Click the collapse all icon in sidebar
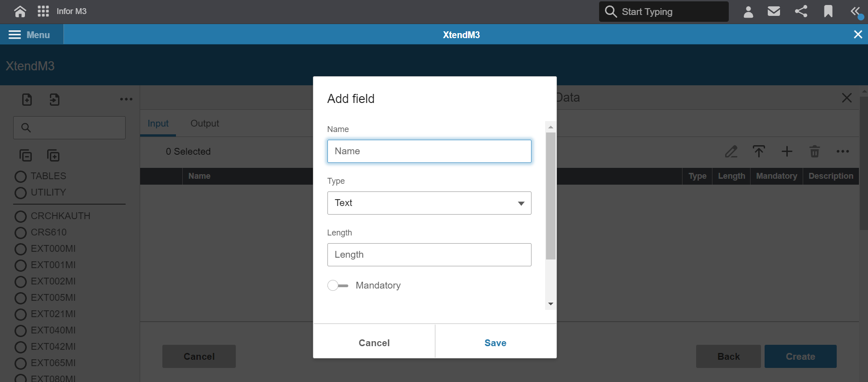 26,156
